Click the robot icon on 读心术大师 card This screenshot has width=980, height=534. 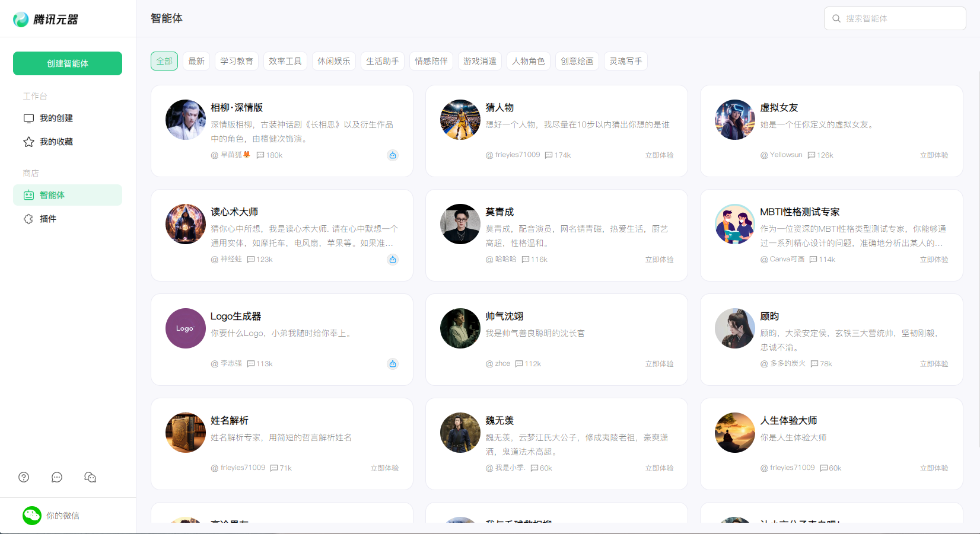[393, 260]
